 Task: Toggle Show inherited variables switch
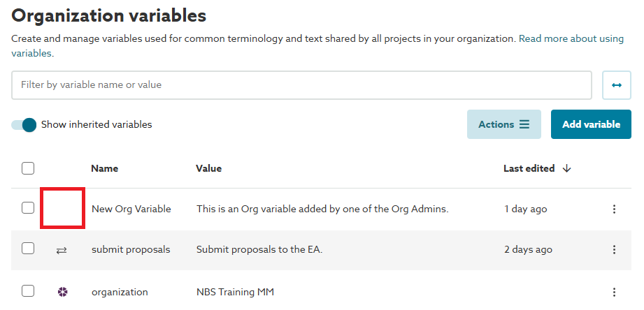[24, 125]
